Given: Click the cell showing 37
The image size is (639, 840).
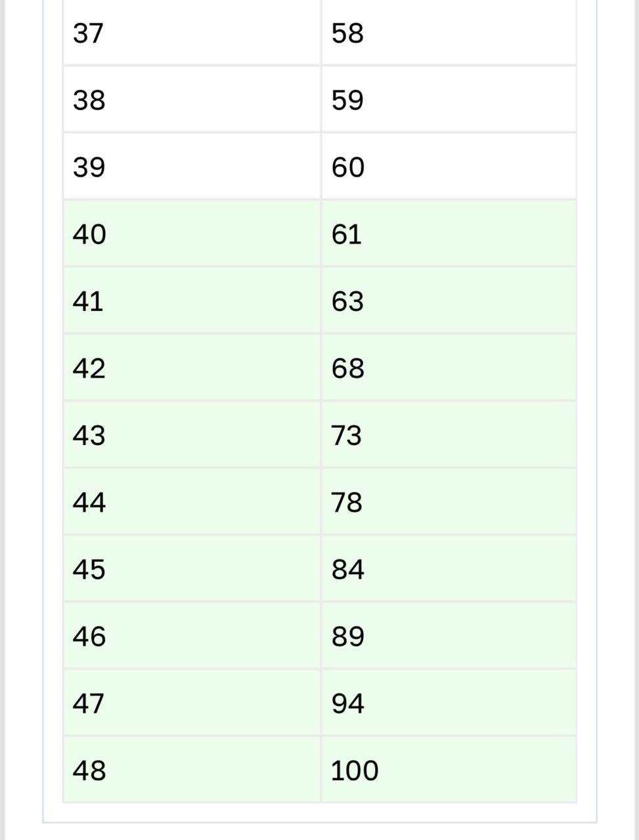Looking at the screenshot, I should 192,33.
